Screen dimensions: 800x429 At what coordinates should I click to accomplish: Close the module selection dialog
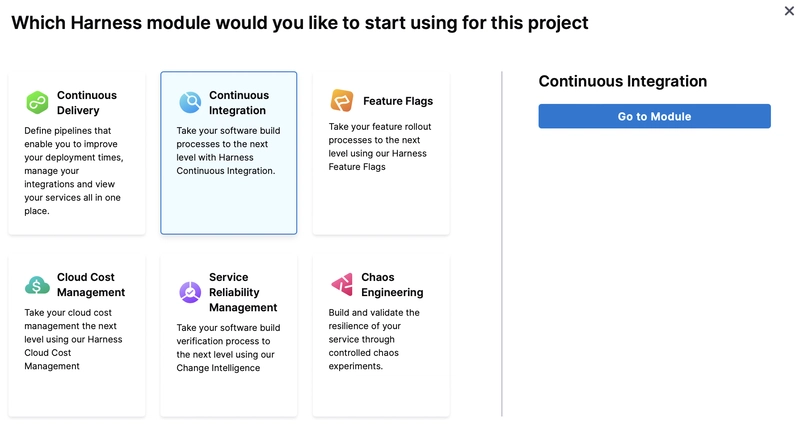tap(789, 11)
